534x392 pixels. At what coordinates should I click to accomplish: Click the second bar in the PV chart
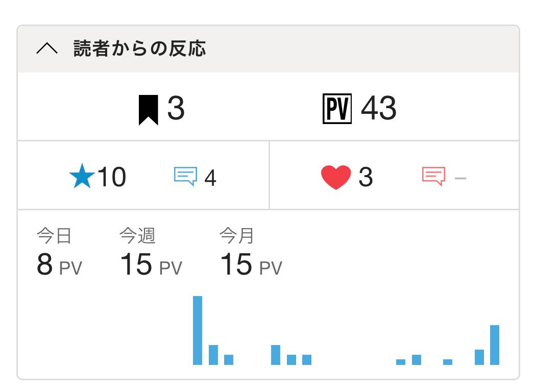[x=213, y=355]
